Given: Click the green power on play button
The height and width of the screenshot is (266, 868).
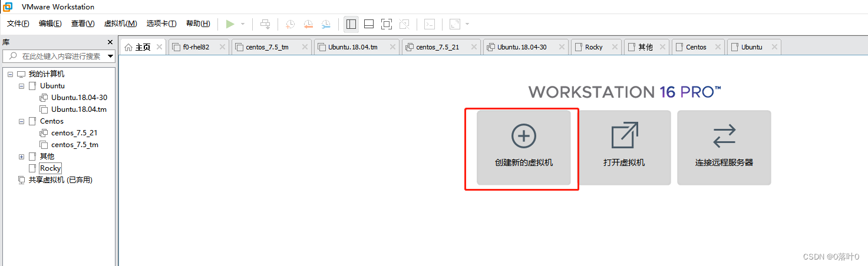Looking at the screenshot, I should point(230,24).
